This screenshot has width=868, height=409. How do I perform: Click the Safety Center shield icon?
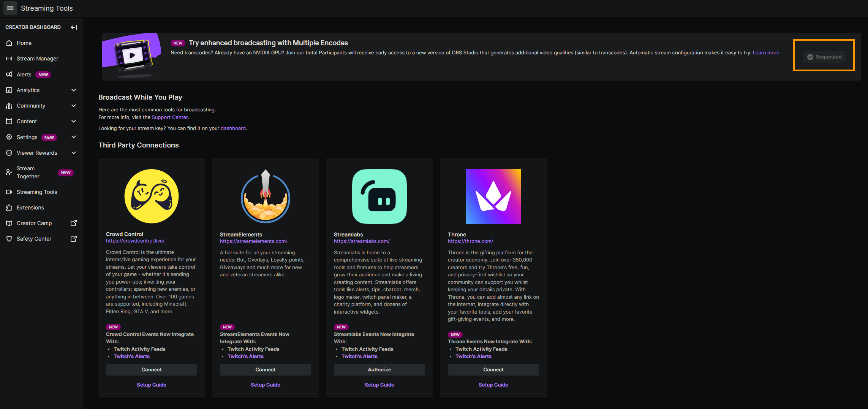coord(9,239)
